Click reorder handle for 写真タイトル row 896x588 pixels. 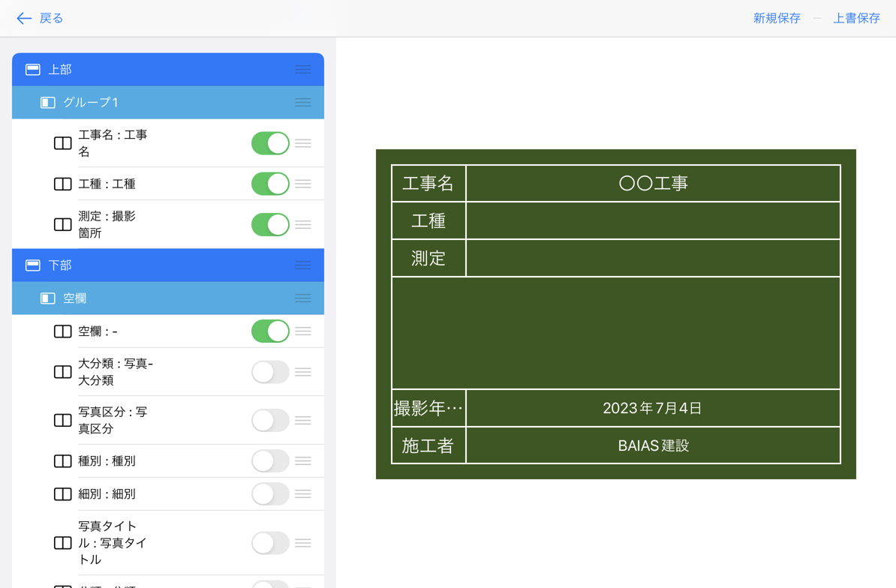click(303, 543)
